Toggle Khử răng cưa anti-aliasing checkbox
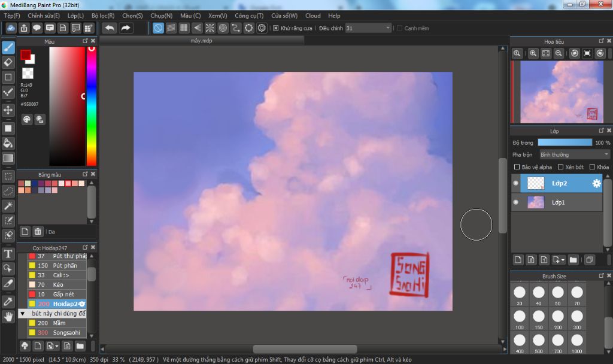This screenshot has width=613, height=364. 275,28
